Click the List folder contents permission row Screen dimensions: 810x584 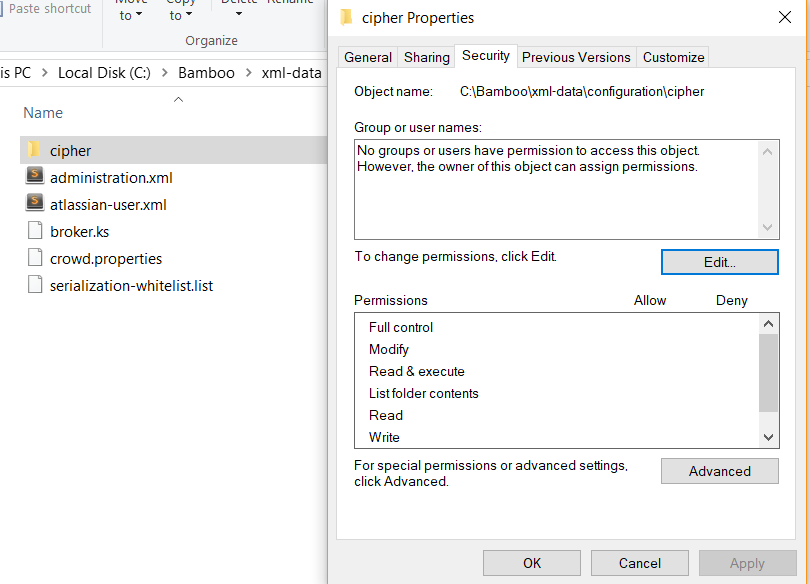557,393
